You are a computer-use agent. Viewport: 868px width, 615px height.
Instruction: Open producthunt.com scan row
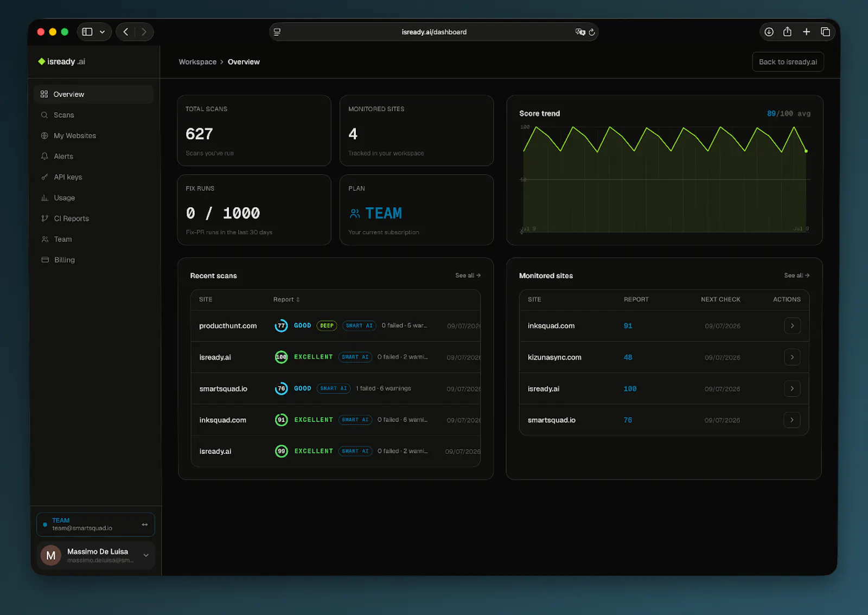[336, 326]
